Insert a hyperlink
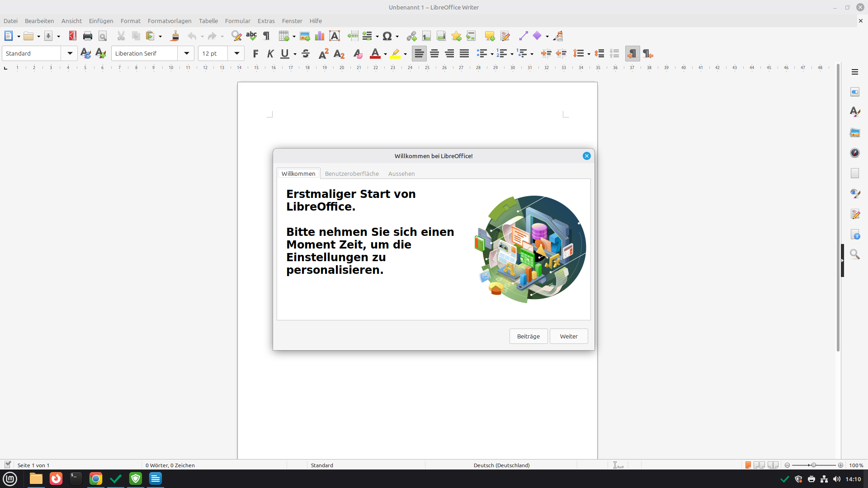Image resolution: width=868 pixels, height=488 pixels. pyautogui.click(x=411, y=36)
